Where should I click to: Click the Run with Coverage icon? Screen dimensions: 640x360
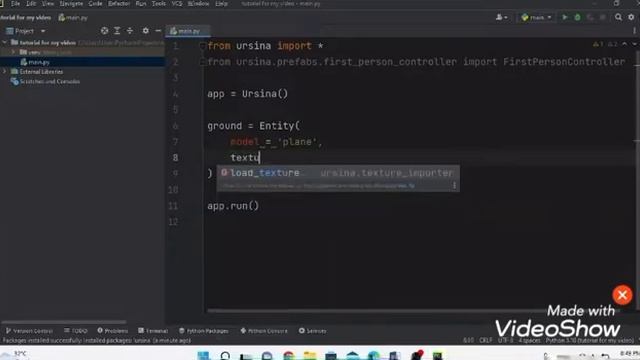590,18
